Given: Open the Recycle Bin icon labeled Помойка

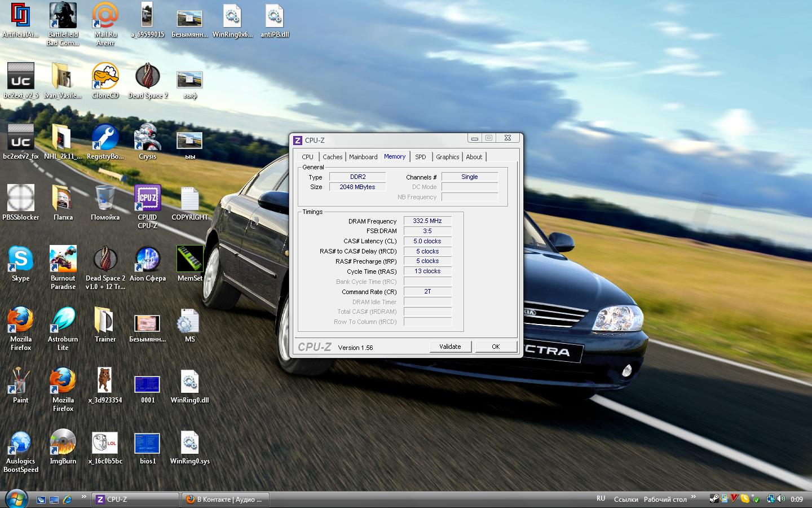Looking at the screenshot, I should click(x=105, y=199).
